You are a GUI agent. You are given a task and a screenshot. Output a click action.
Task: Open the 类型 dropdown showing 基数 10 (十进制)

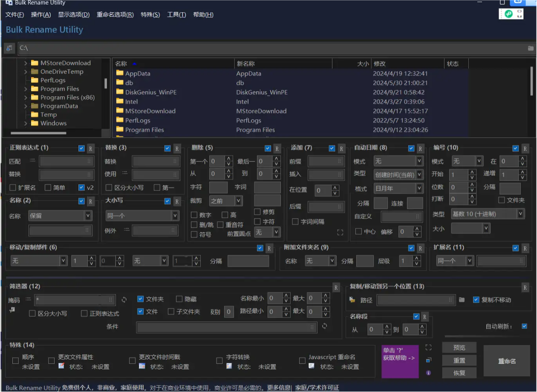[x=488, y=214]
